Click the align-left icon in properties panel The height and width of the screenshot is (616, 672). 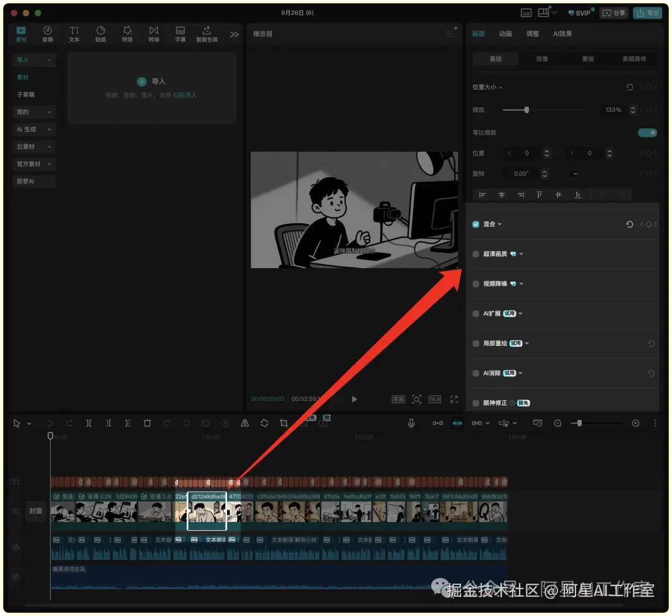(x=482, y=195)
